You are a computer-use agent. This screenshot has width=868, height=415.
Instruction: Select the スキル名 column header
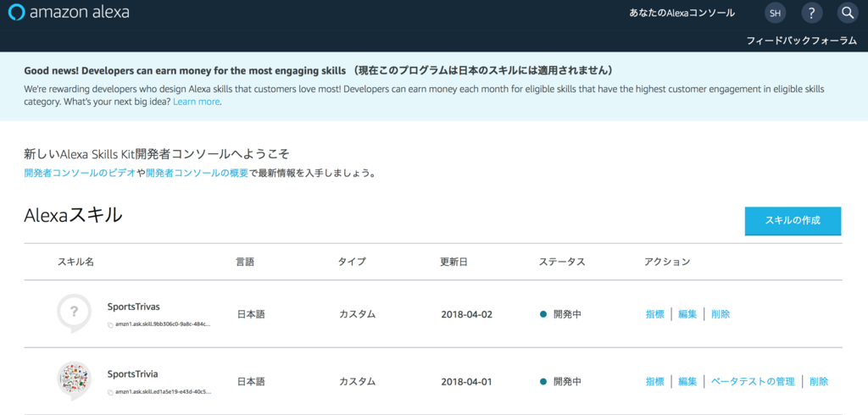[x=75, y=262]
